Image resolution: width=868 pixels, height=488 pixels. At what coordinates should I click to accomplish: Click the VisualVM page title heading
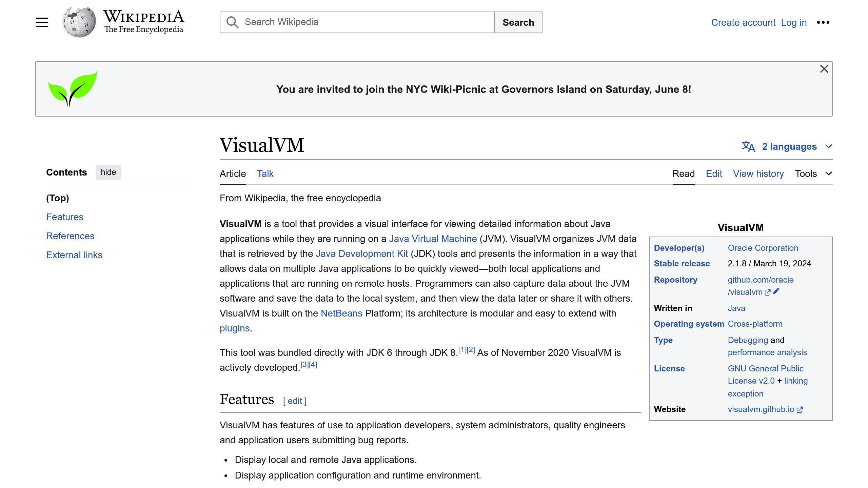pyautogui.click(x=262, y=145)
